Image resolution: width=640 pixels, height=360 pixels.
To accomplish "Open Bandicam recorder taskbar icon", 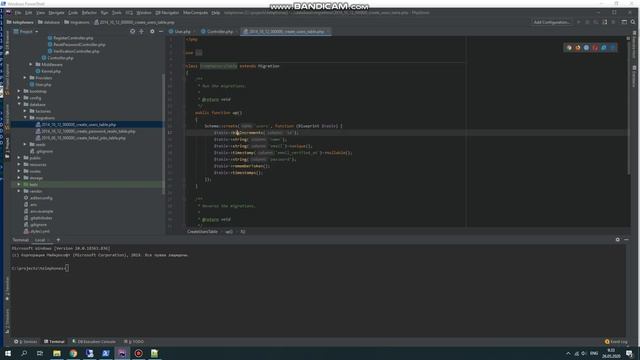I will [x=138, y=353].
